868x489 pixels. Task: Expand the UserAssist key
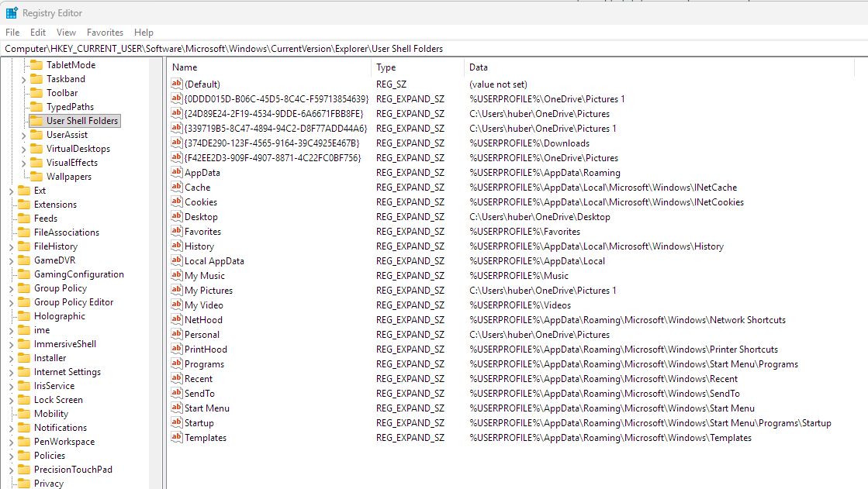pyautogui.click(x=23, y=136)
